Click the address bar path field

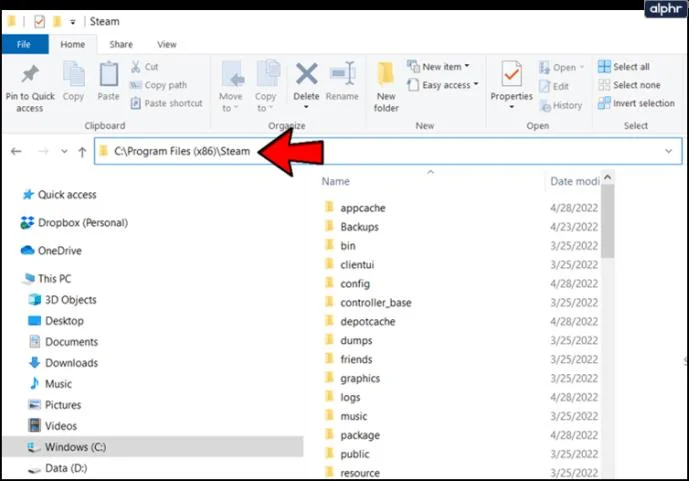(388, 151)
